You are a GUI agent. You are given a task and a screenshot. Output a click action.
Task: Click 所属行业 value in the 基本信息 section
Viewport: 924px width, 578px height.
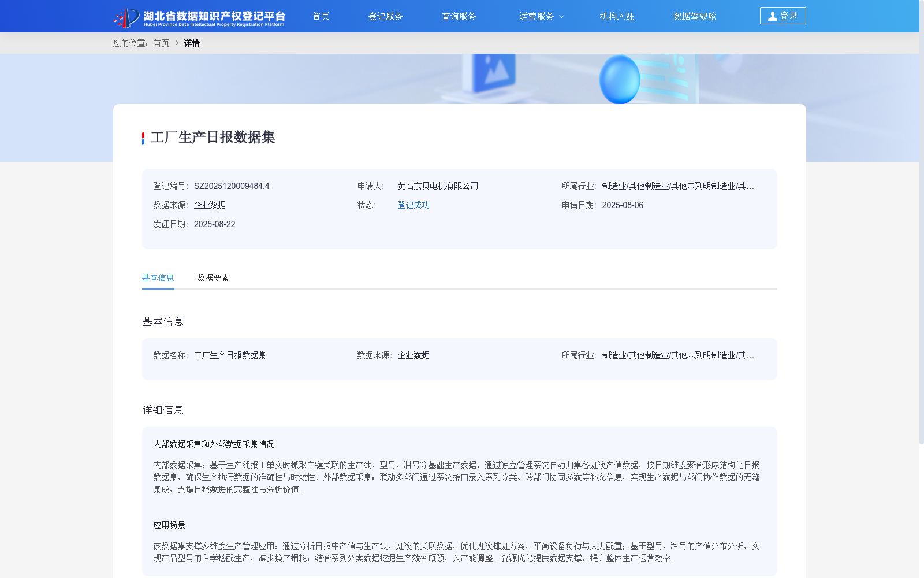[x=678, y=355]
